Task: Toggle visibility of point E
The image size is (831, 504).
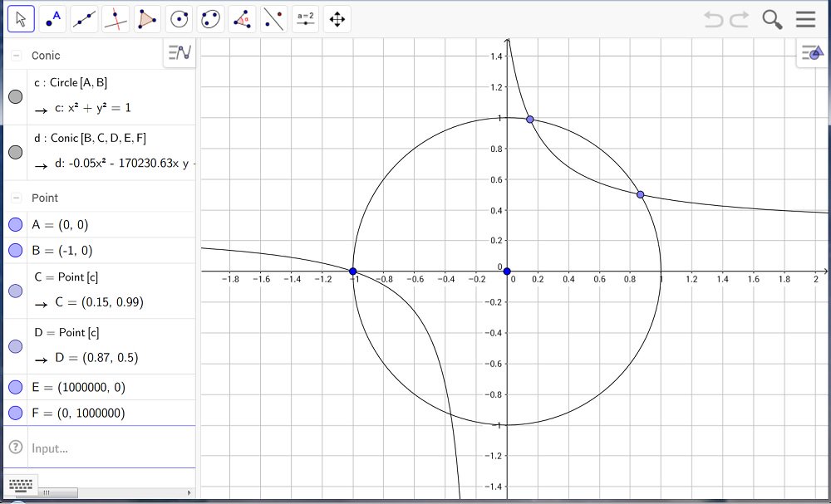Action: [15, 387]
